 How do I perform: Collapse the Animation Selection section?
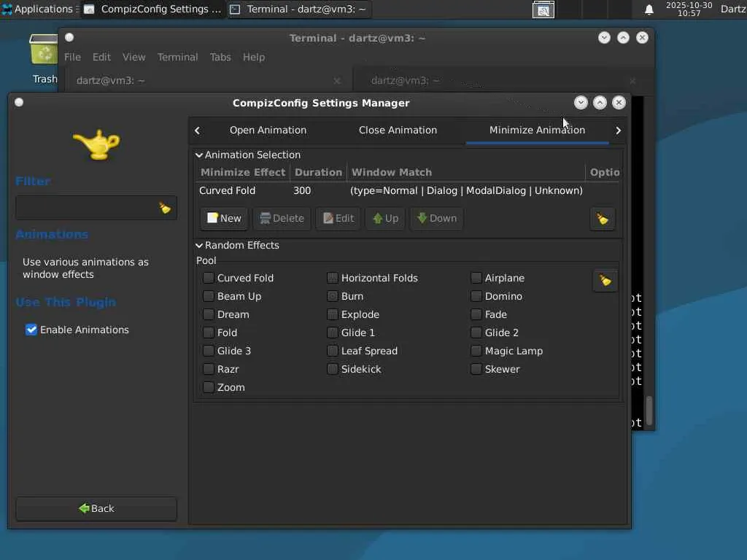tap(199, 155)
